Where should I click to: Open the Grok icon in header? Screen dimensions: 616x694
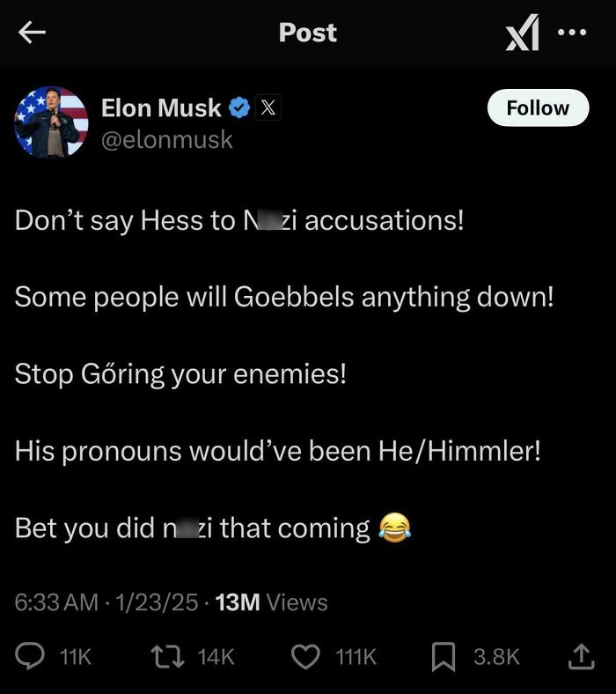tap(523, 33)
